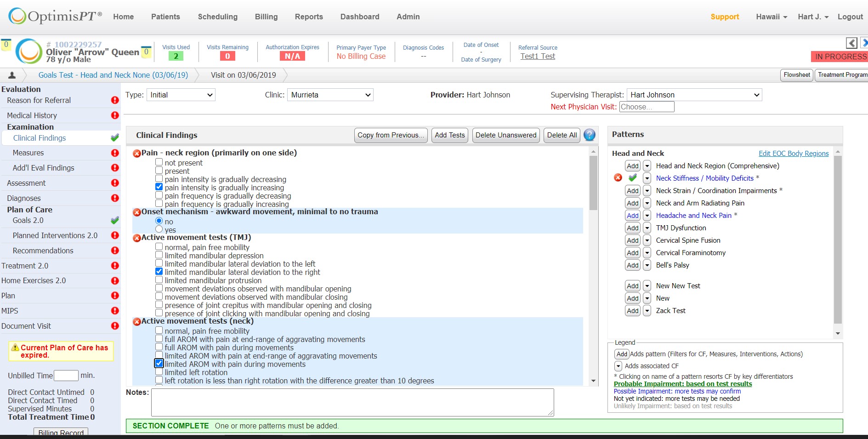Delete the Pain - neck region finding via red X
Screen dimensions: 868x439
(x=136, y=153)
